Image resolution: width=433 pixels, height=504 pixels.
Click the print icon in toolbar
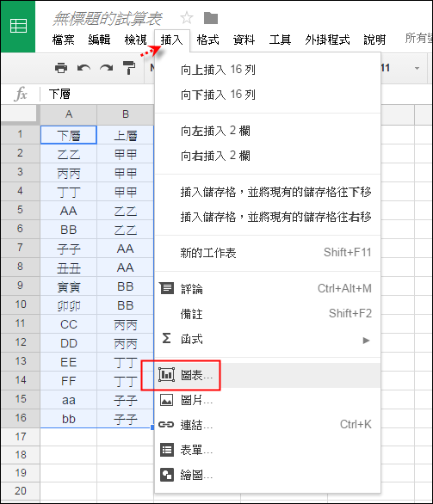pos(61,68)
